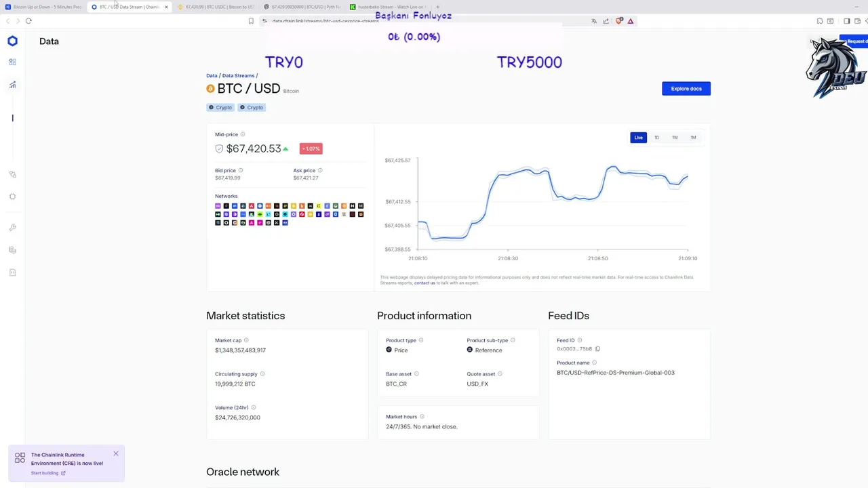
Task: Open a new browser tab
Action: 437,7
